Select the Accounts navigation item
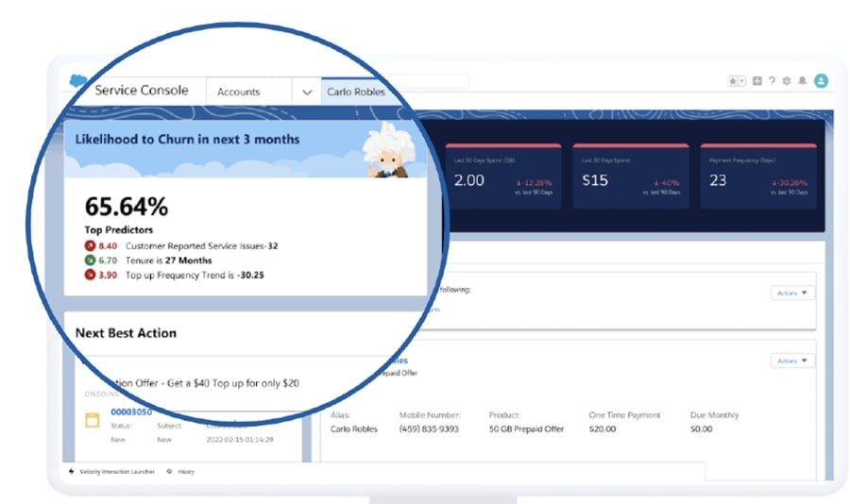 pos(239,92)
